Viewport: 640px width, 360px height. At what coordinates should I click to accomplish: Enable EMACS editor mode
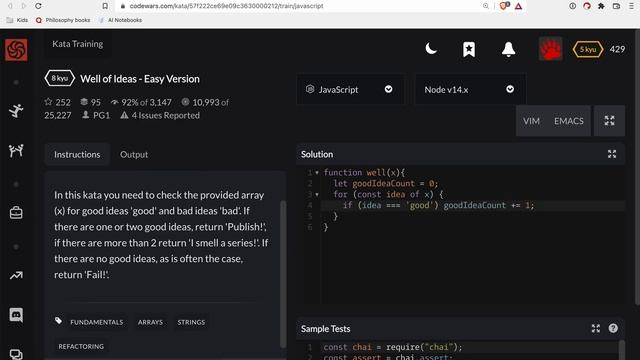569,121
